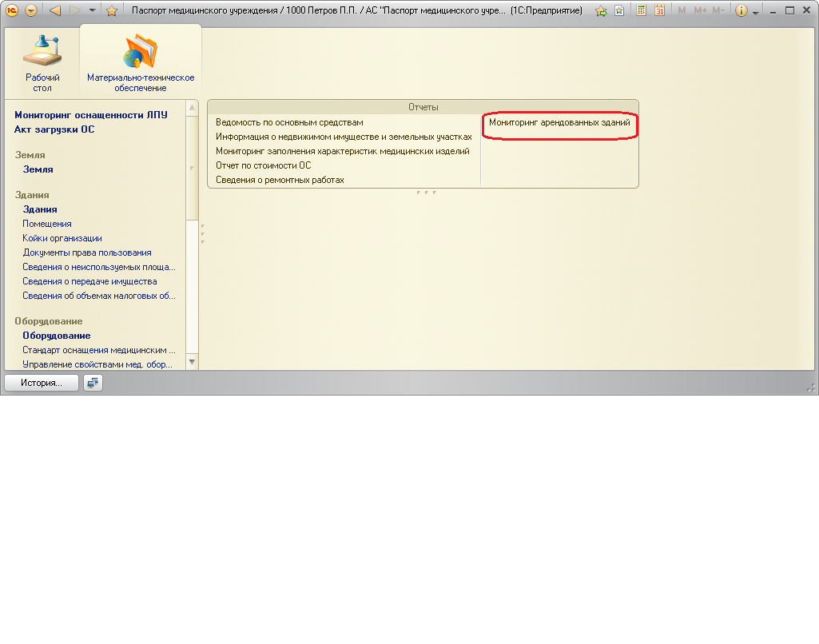The image size is (819, 644).
Task: Click the Back navigation arrow
Action: [x=55, y=10]
